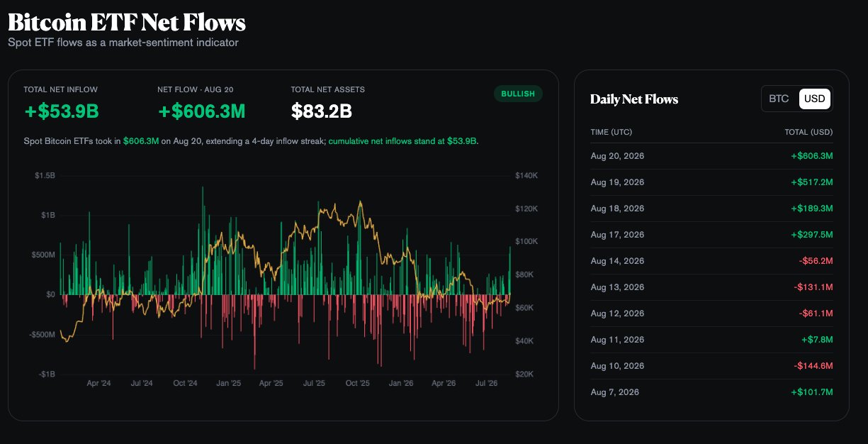Select the Aug 19, 2026 row date

point(617,182)
